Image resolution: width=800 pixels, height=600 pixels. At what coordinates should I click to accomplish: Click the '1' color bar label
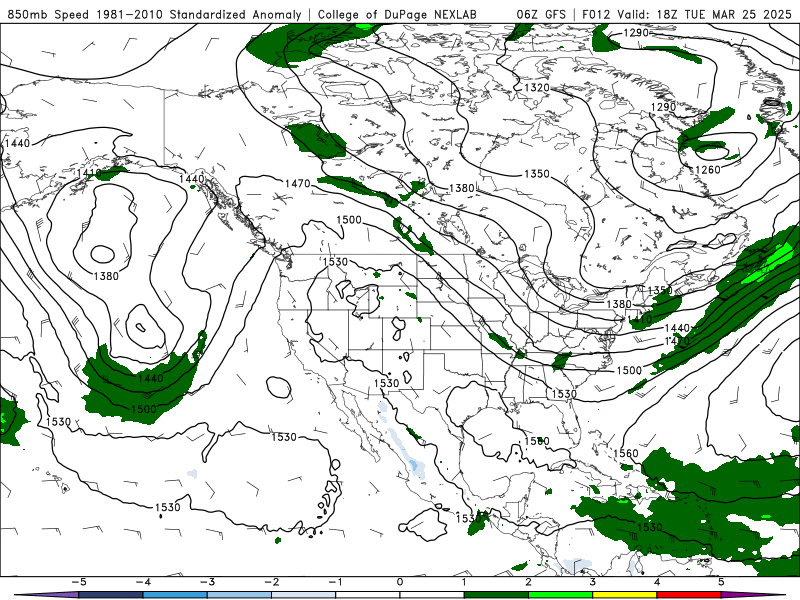tap(464, 582)
